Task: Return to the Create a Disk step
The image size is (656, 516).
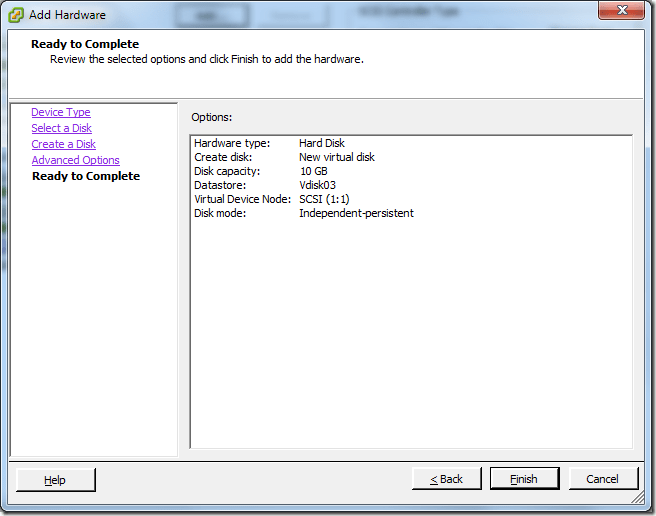Action: [64, 144]
